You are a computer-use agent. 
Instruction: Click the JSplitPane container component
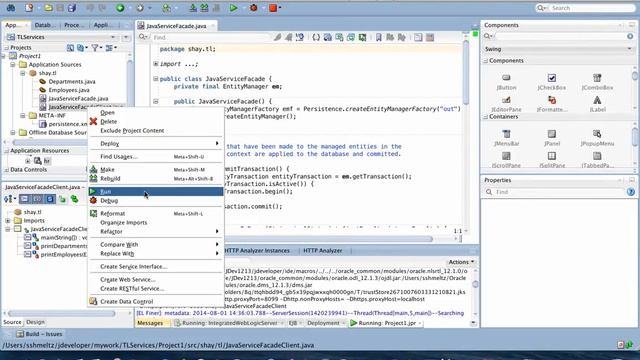551,160
